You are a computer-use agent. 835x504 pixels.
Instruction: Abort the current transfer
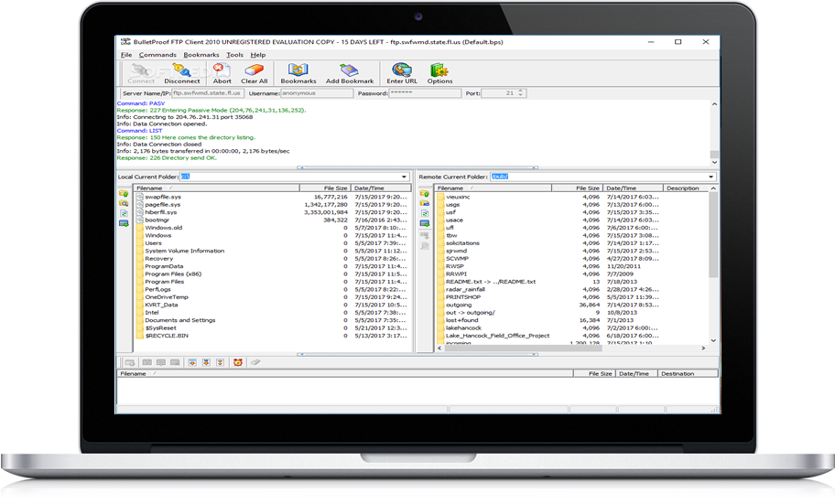222,73
